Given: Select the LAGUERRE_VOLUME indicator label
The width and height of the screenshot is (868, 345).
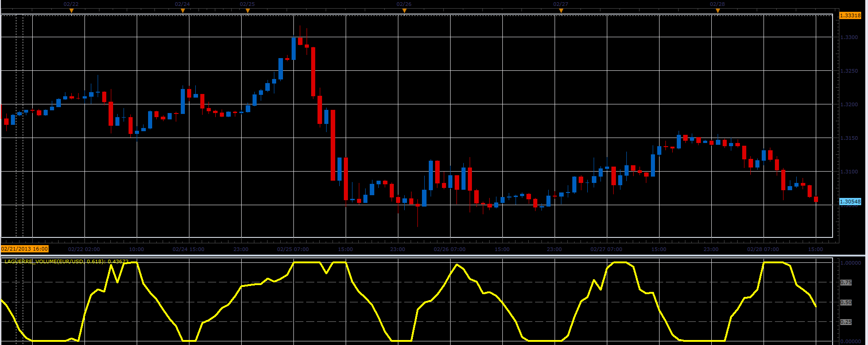Looking at the screenshot, I should point(66,261).
